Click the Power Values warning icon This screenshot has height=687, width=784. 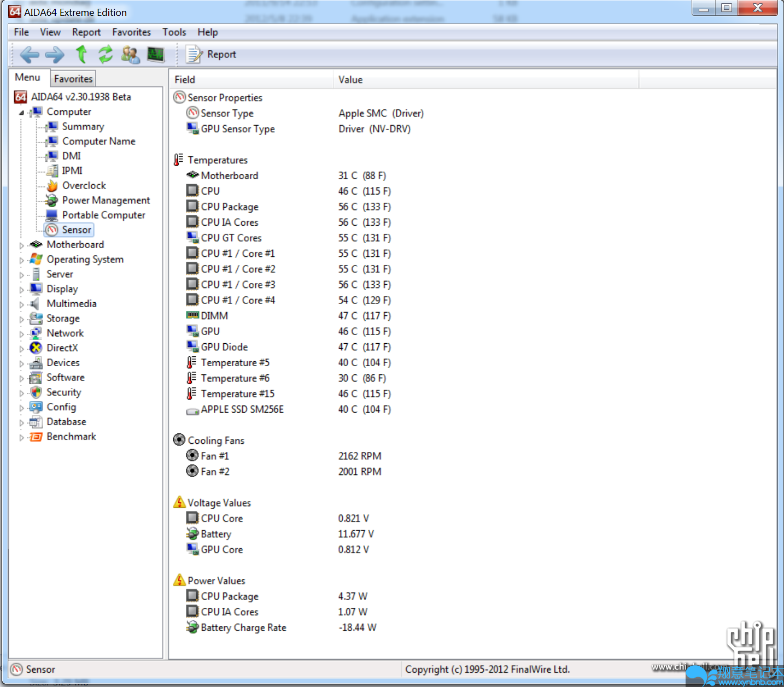coord(179,580)
